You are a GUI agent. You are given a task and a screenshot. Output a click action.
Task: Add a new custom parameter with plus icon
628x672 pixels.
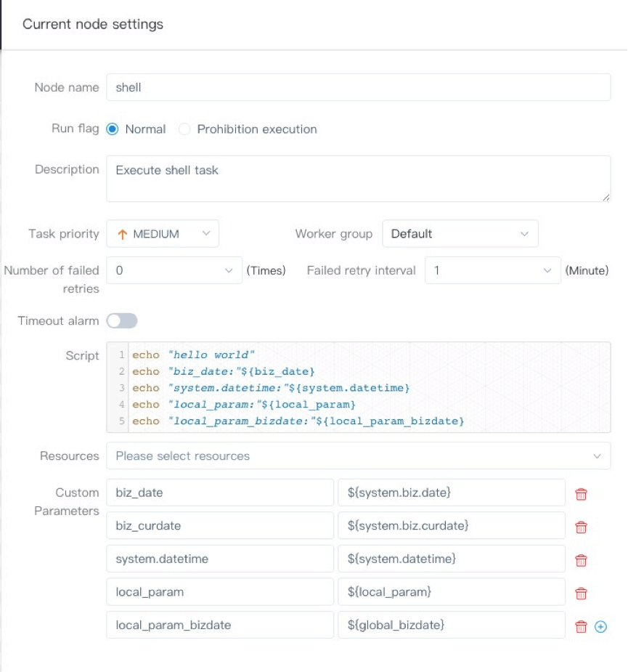[x=600, y=626]
